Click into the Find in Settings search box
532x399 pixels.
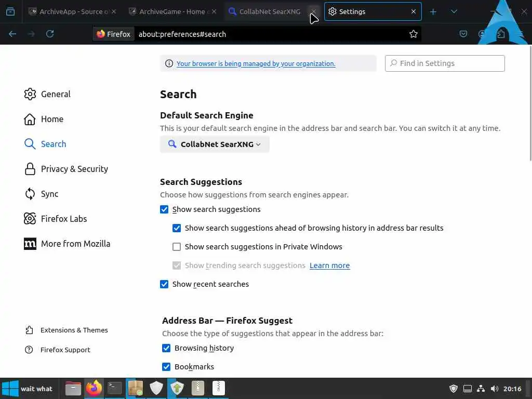(x=445, y=63)
